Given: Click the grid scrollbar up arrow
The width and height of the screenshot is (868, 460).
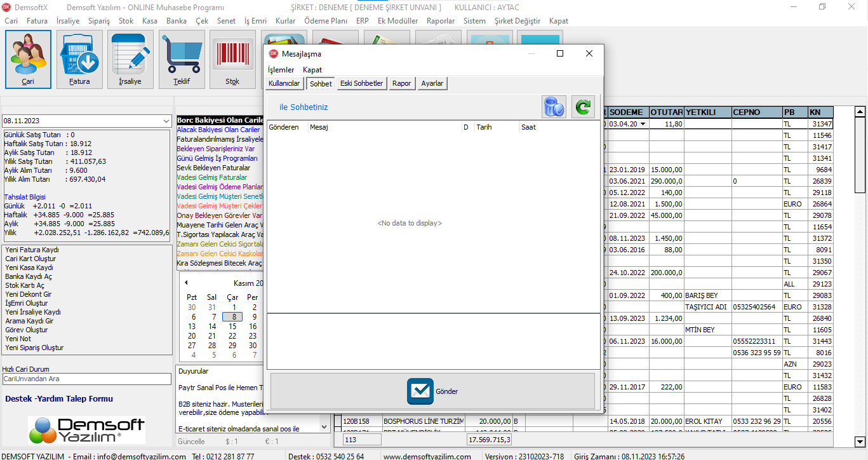Looking at the screenshot, I should [x=860, y=112].
